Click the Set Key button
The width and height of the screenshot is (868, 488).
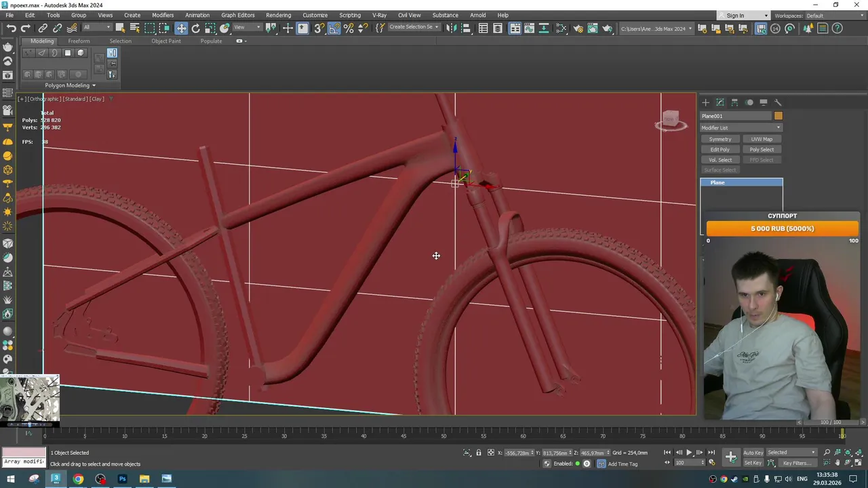(753, 463)
